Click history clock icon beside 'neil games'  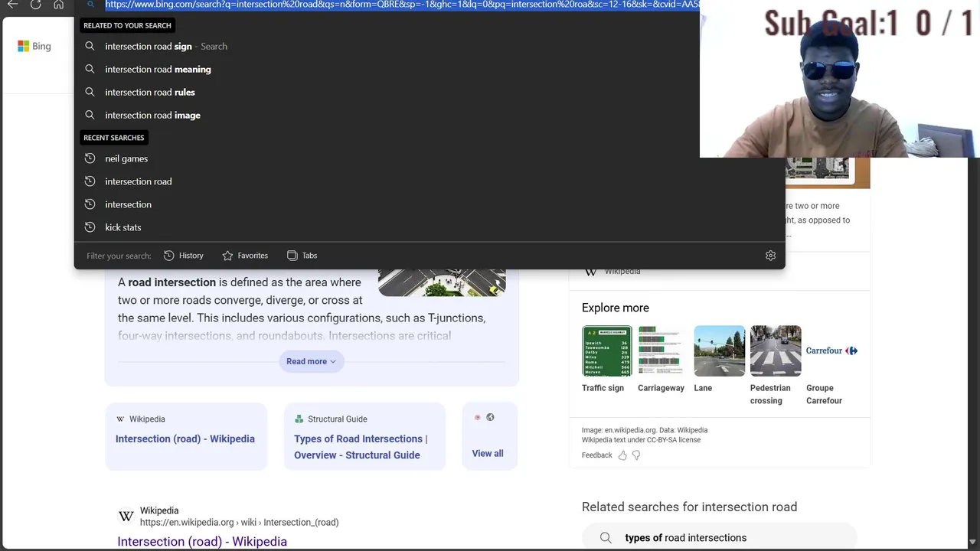click(x=90, y=158)
